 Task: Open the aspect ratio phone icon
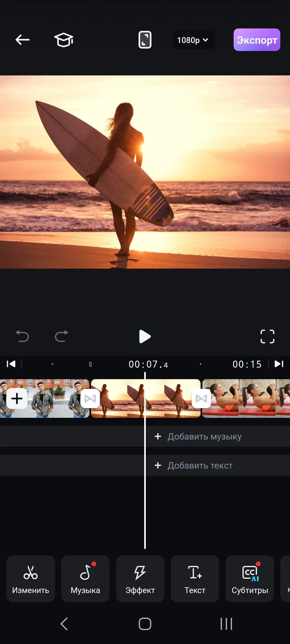coord(145,40)
